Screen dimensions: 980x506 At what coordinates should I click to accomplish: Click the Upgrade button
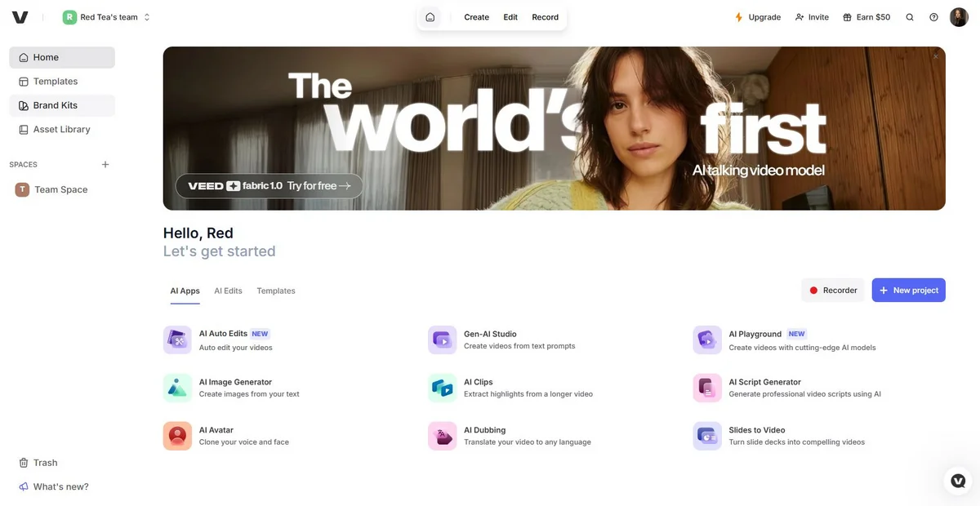[x=758, y=17]
